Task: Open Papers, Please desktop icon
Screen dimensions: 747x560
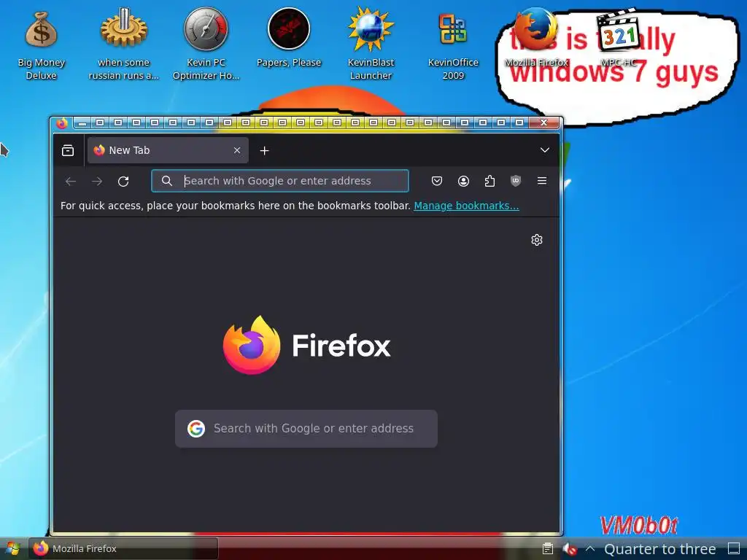Action: (289, 38)
